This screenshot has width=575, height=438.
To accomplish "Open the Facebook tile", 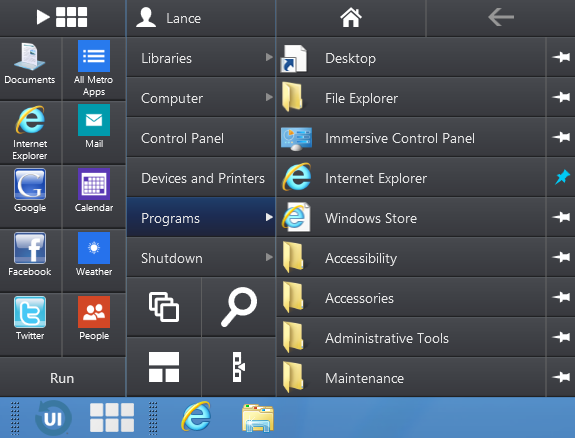I will tap(30, 261).
